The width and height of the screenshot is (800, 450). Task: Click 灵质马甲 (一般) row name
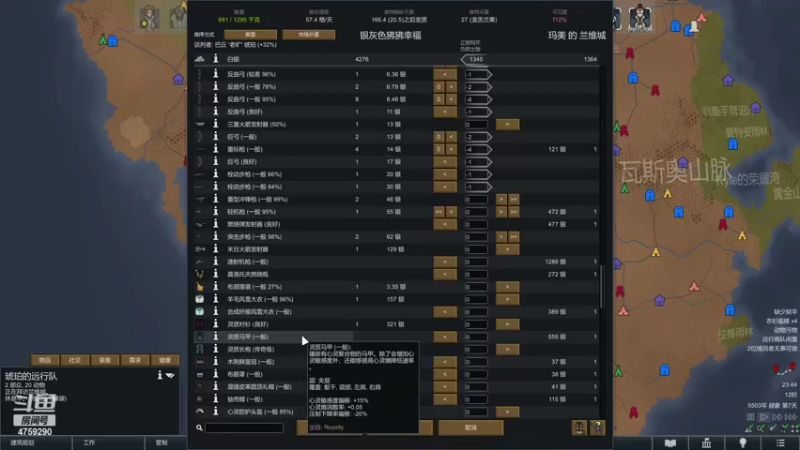tap(247, 337)
